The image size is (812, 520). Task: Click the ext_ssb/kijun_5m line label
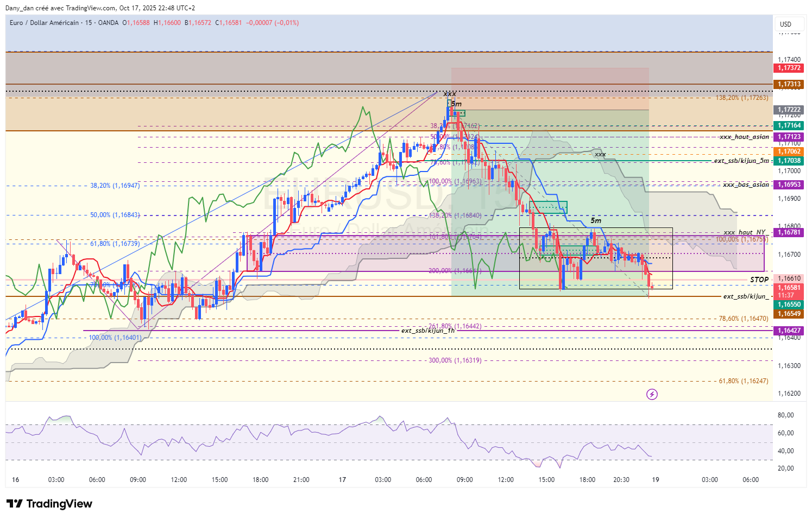coord(741,161)
